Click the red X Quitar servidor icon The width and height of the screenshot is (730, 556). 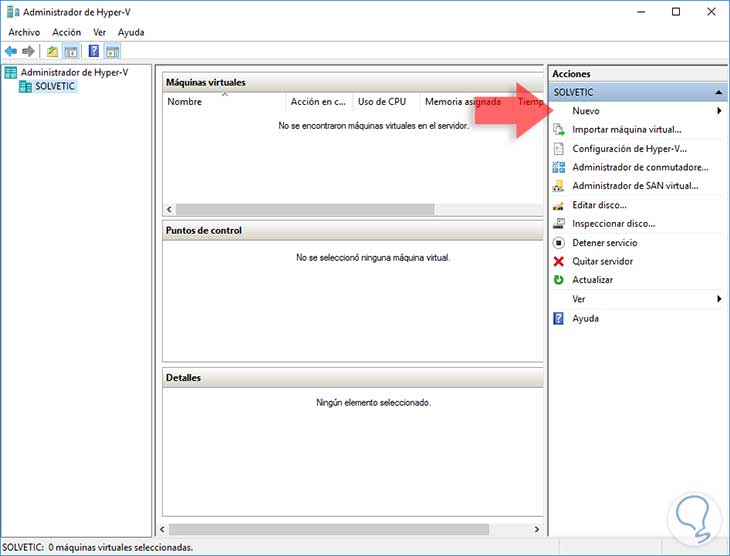pos(559,261)
